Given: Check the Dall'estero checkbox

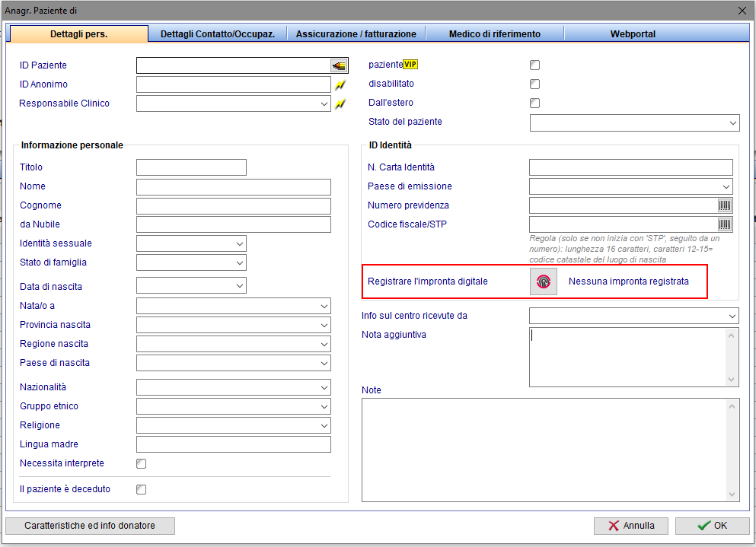Looking at the screenshot, I should [534, 103].
